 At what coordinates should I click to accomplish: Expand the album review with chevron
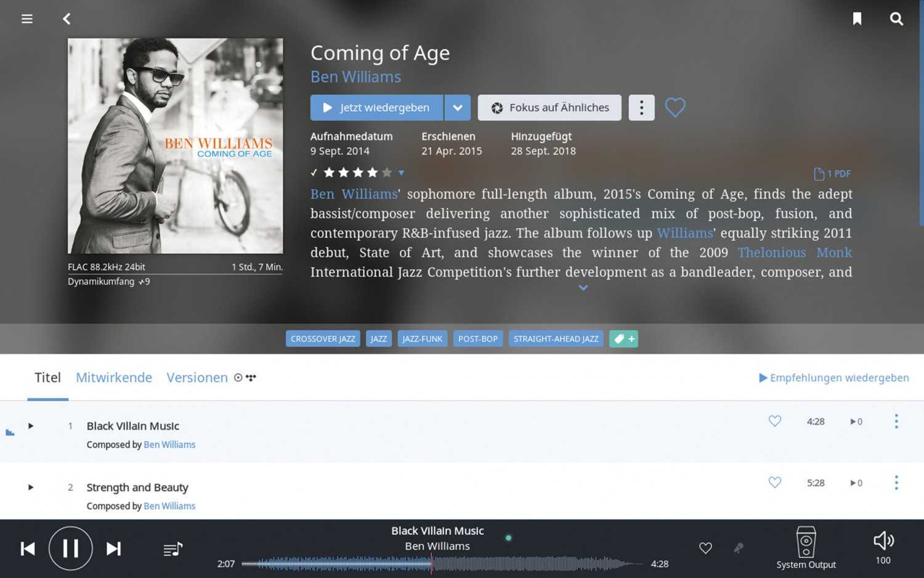coord(583,288)
